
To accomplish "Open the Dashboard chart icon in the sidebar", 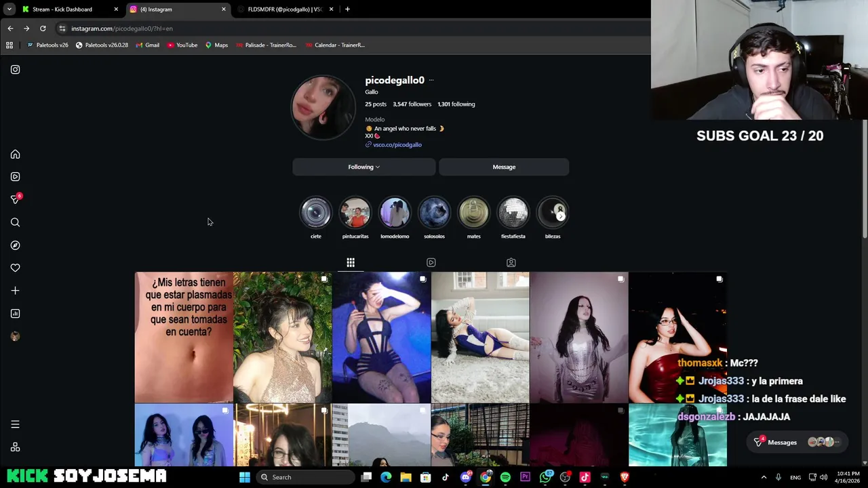I will 15,313.
